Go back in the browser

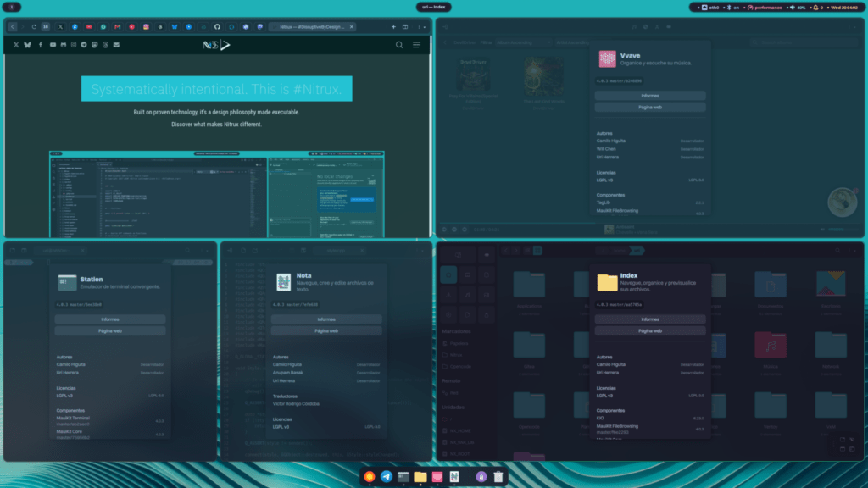[12, 26]
